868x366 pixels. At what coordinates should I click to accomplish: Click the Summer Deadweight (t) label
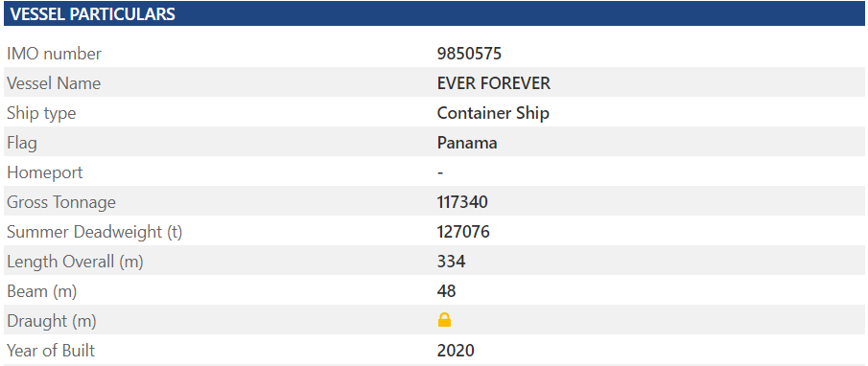click(95, 232)
